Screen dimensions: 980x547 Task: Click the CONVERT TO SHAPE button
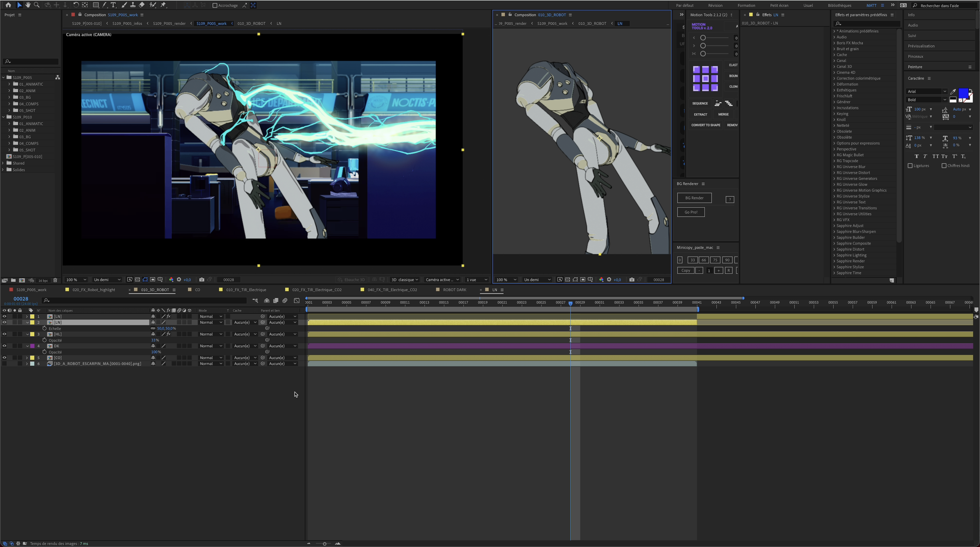click(x=705, y=125)
